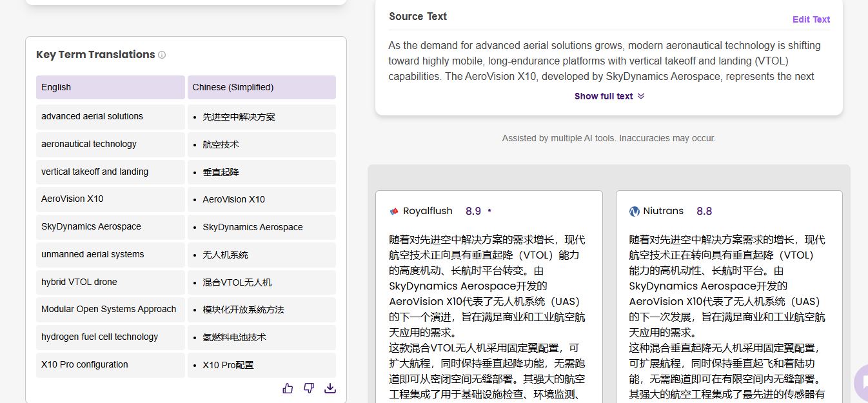Select the English column header
This screenshot has width=868, height=403.
click(110, 88)
